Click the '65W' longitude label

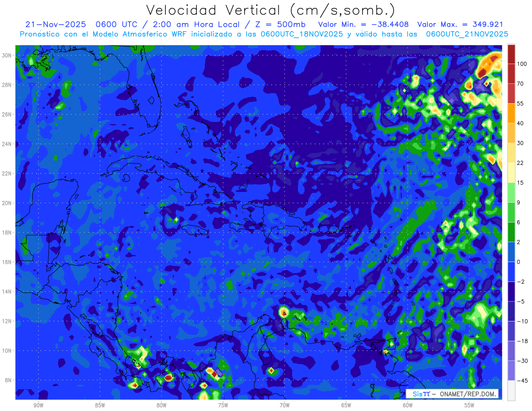[x=346, y=406]
